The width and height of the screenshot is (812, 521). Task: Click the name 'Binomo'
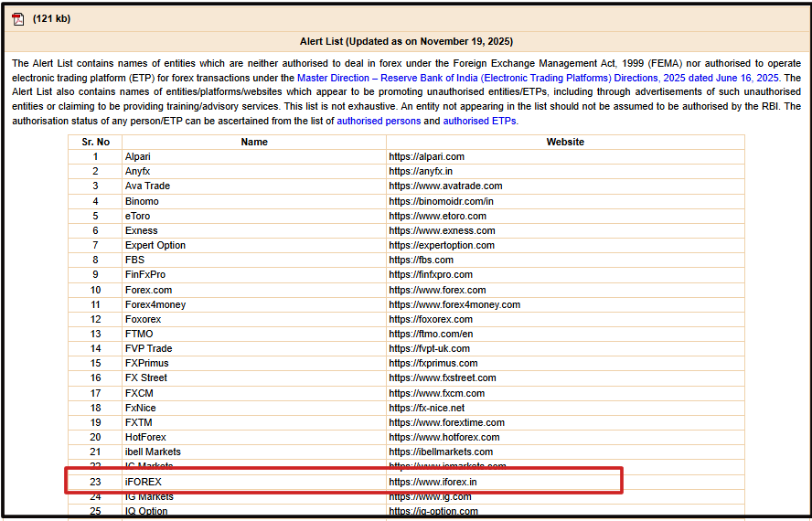point(142,201)
